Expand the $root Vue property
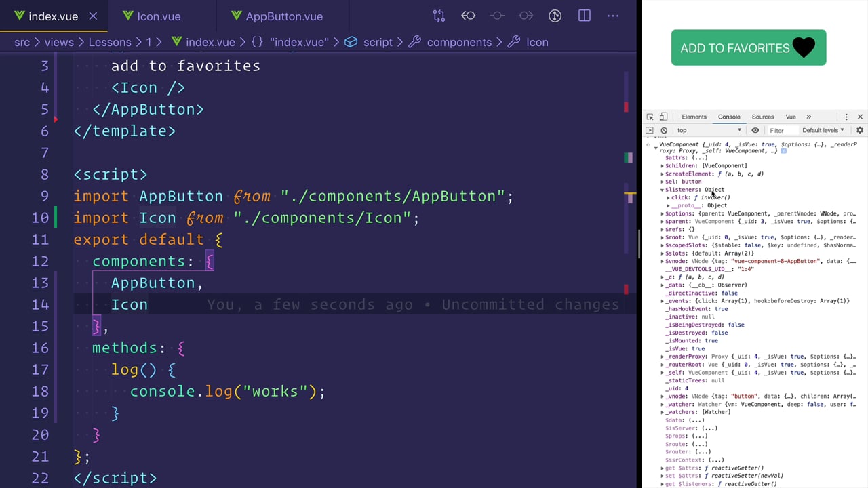The width and height of the screenshot is (868, 488). [x=663, y=237]
